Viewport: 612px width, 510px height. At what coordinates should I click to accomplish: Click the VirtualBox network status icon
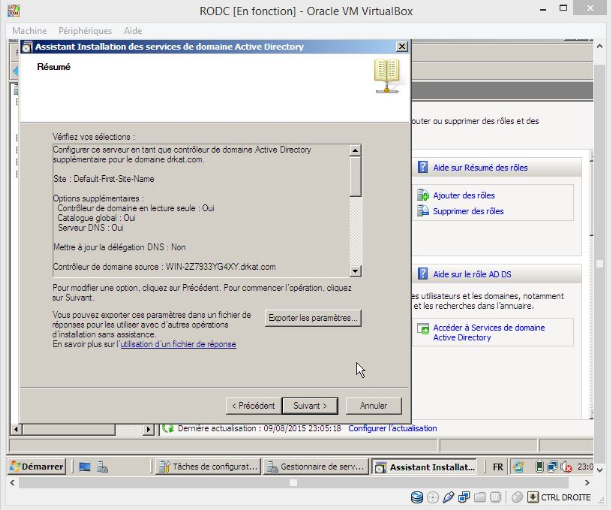(x=464, y=497)
